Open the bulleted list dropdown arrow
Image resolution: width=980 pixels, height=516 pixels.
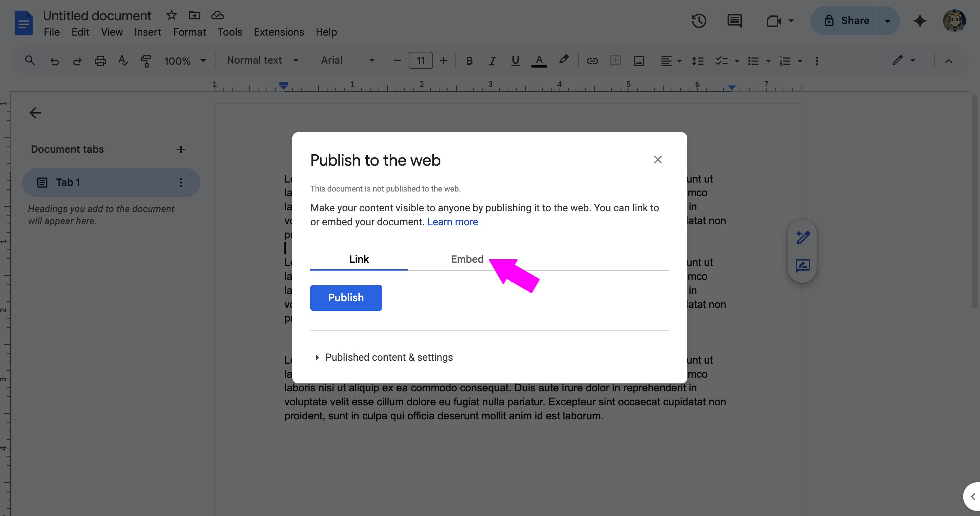click(x=768, y=61)
